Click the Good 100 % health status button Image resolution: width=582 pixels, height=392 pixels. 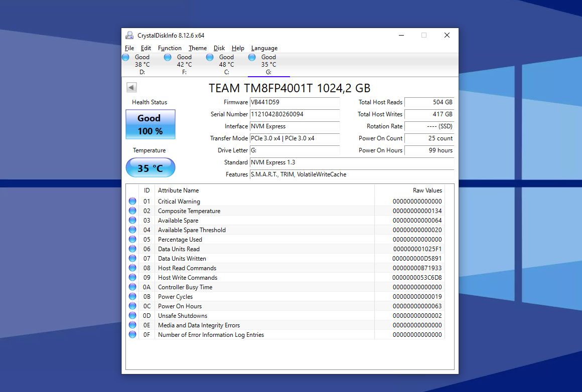pyautogui.click(x=151, y=124)
